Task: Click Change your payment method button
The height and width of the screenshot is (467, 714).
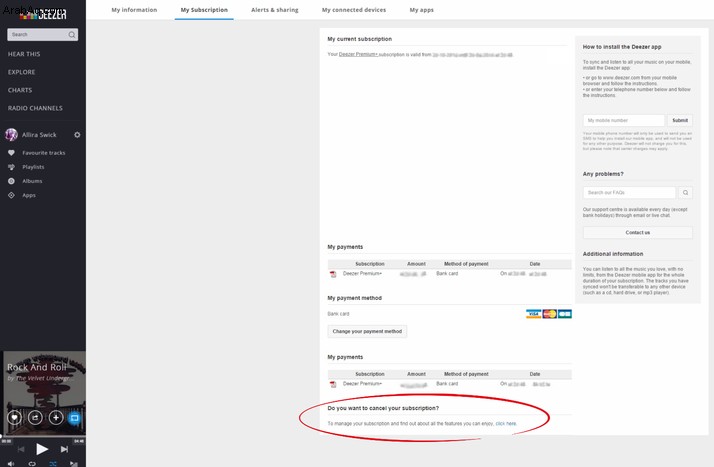Action: coord(367,331)
